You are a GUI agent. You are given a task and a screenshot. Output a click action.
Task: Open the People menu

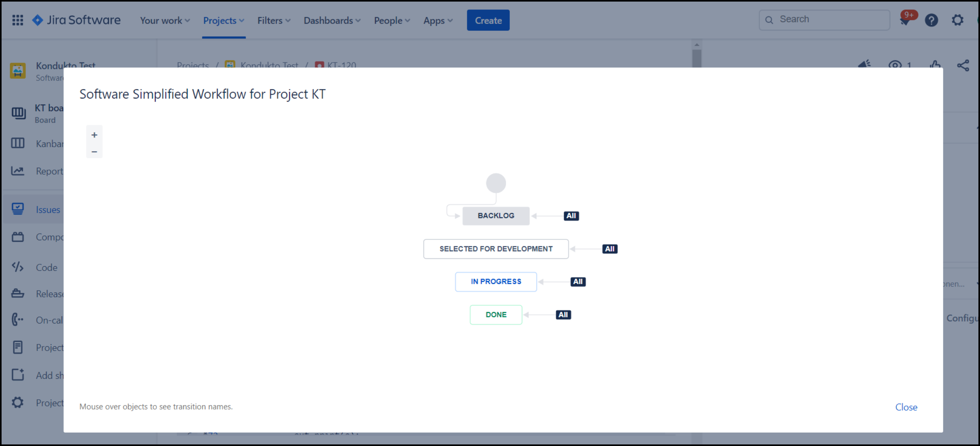click(x=392, y=20)
